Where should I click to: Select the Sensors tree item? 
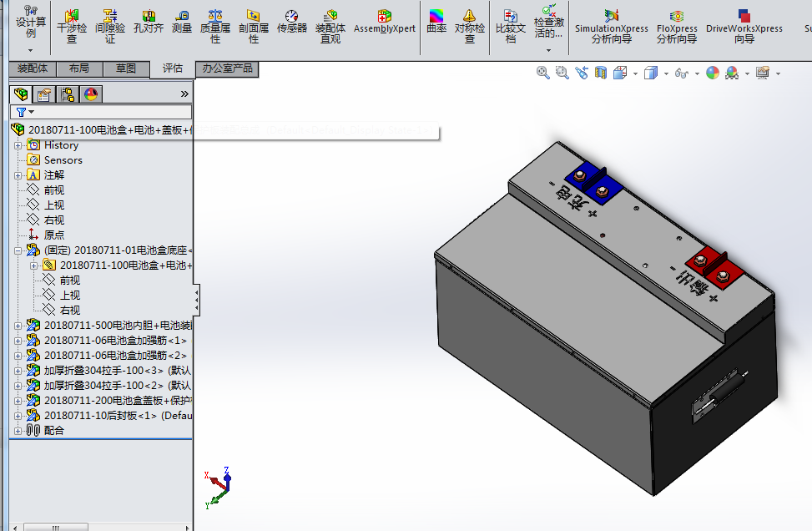click(55, 160)
